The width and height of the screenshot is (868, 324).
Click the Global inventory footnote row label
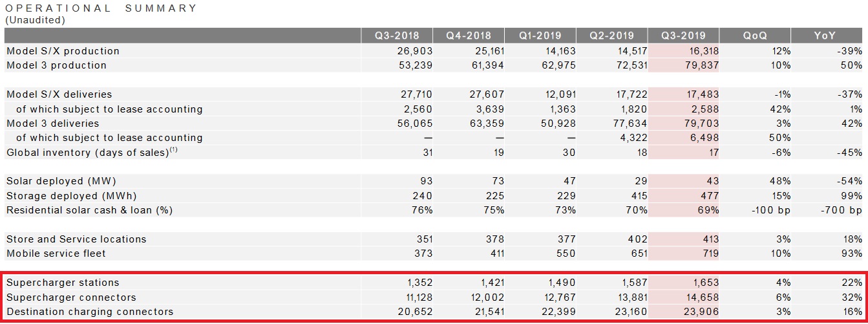[92, 153]
